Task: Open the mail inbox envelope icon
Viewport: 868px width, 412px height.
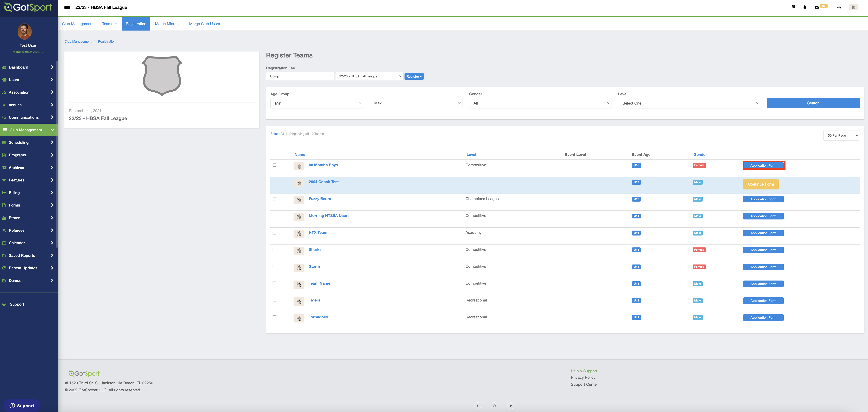Action: 817,7
